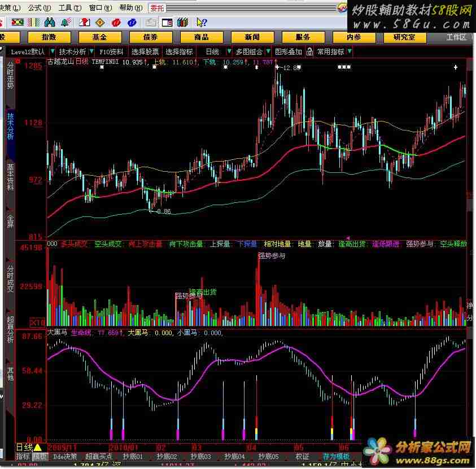Screen dimensions: 476x469
Task: Click the 日线 label at chart bottom-left
Action: (x=24, y=447)
